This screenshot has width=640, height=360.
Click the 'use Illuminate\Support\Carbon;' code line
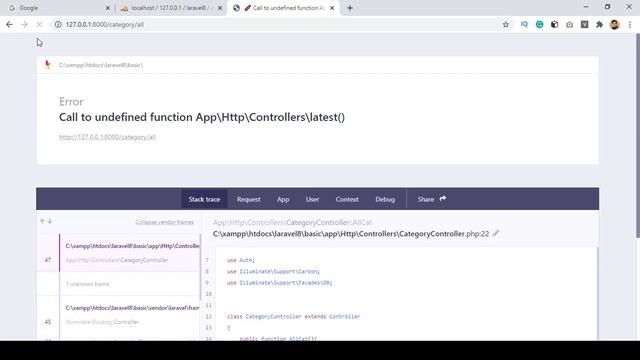pyautogui.click(x=273, y=271)
